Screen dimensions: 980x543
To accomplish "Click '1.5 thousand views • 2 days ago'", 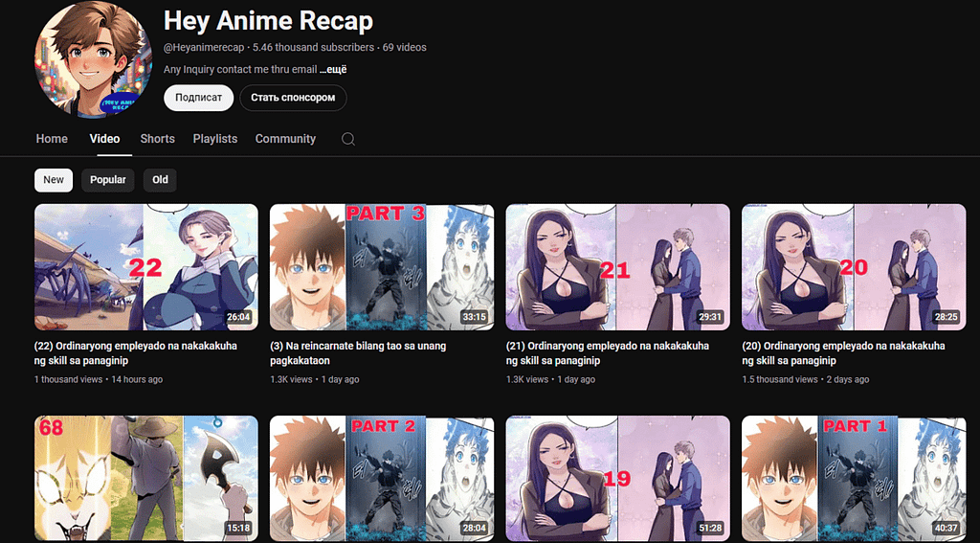I will click(x=806, y=379).
